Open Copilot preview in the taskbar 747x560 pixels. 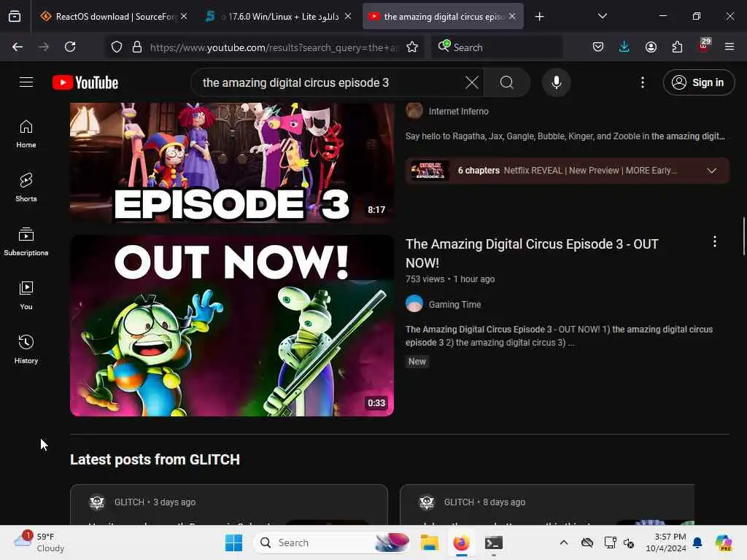[724, 542]
